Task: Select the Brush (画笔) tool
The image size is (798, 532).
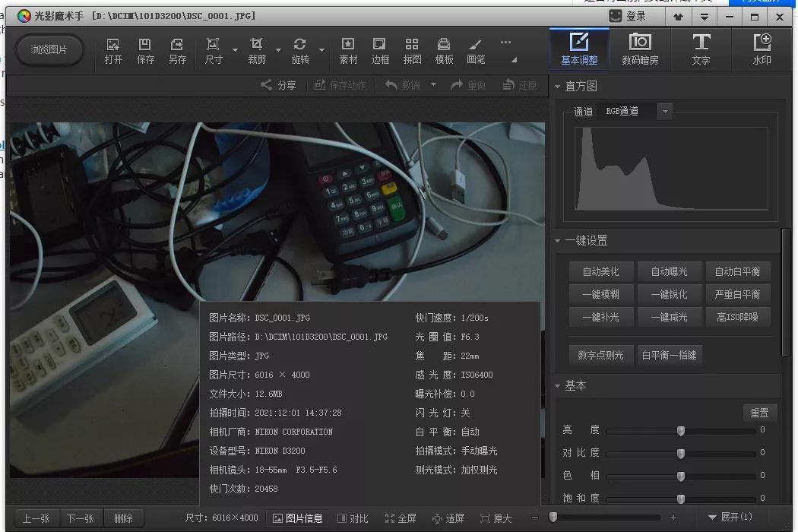Action: pyautogui.click(x=476, y=50)
